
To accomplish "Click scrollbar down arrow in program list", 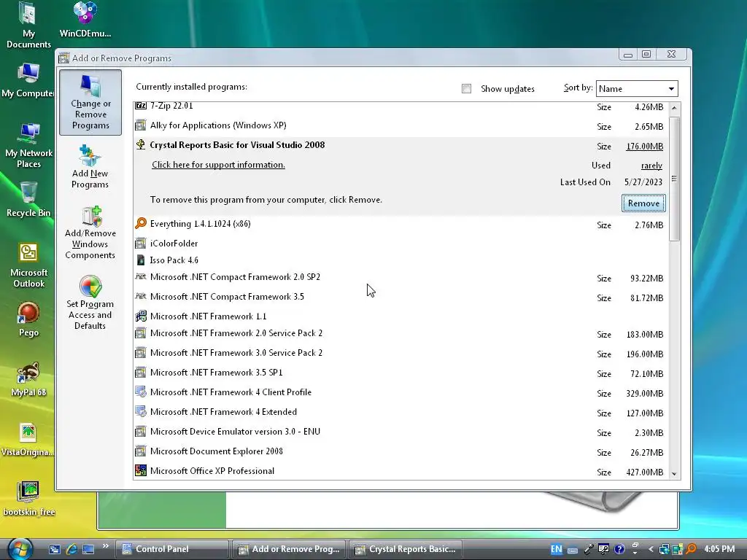I will (x=674, y=473).
